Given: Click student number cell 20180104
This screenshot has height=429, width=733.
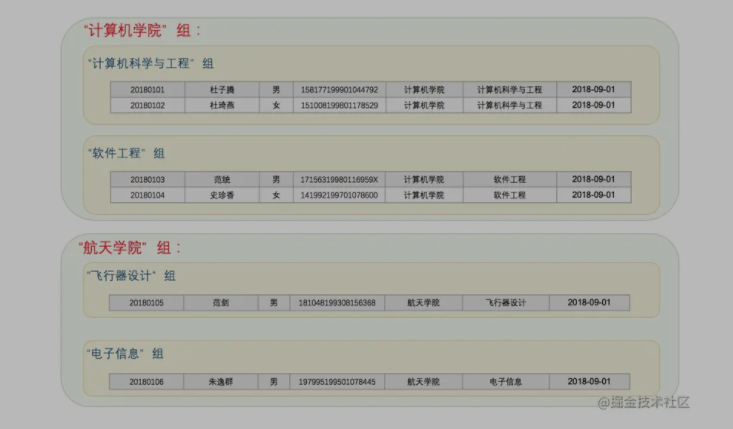Looking at the screenshot, I should coord(148,195).
